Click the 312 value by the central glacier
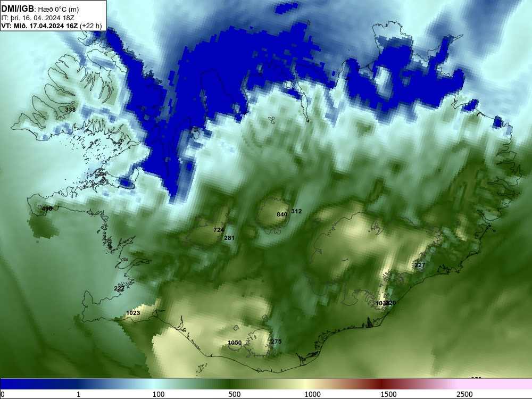 [296, 211]
